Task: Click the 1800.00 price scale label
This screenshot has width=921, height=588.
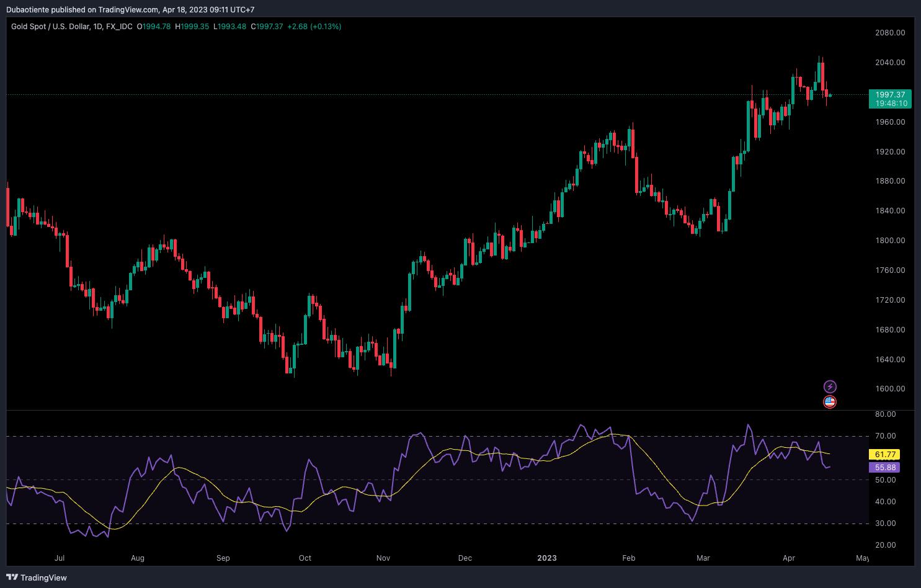Action: click(890, 241)
